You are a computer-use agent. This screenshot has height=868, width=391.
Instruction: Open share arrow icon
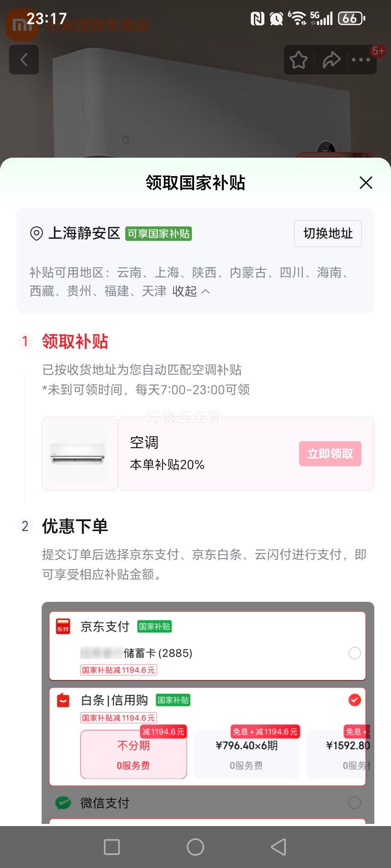point(332,60)
